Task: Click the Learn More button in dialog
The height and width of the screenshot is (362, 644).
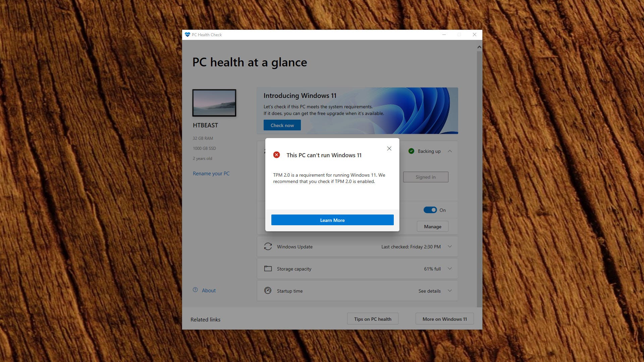Action: [332, 220]
